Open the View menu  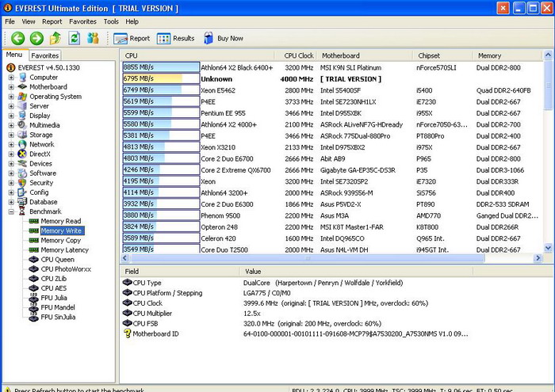pos(29,21)
